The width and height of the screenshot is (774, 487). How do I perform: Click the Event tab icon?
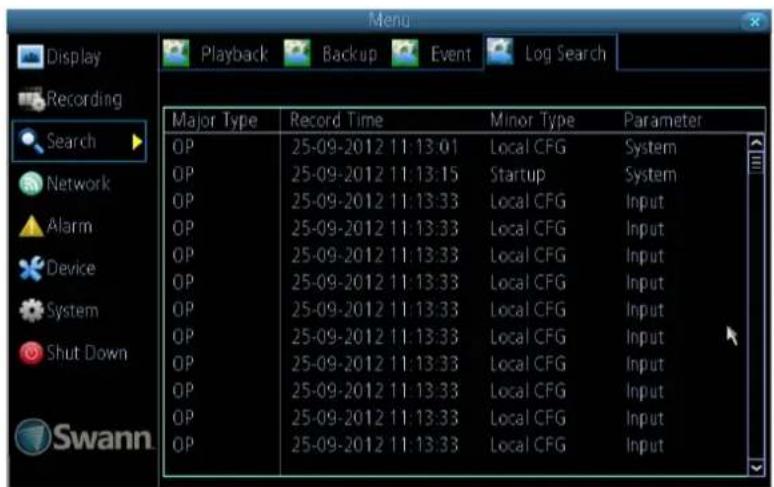(x=405, y=53)
